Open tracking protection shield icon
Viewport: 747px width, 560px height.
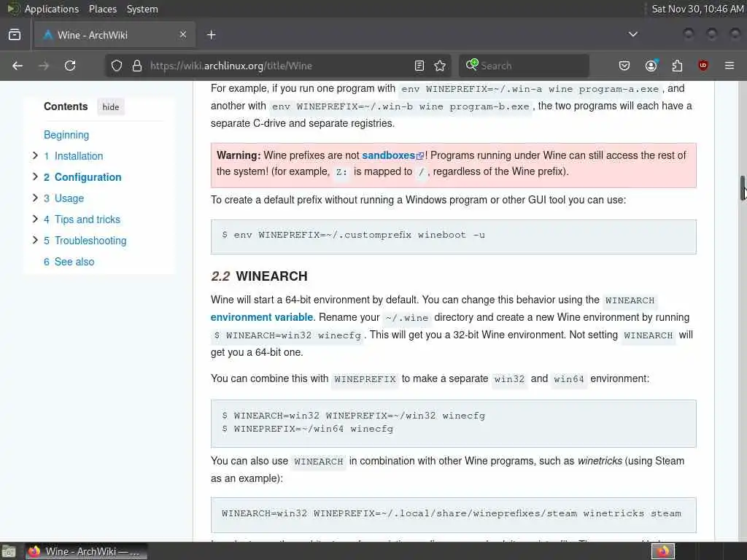click(x=117, y=66)
